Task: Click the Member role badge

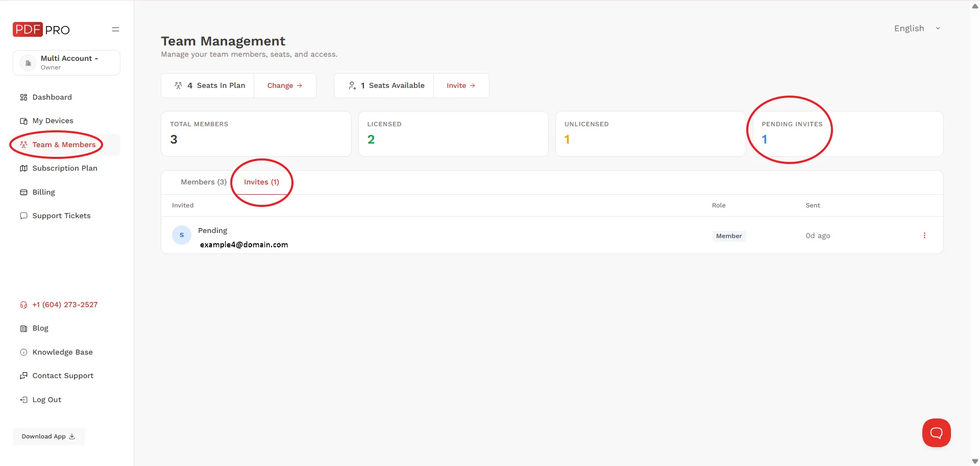Action: pyautogui.click(x=729, y=236)
